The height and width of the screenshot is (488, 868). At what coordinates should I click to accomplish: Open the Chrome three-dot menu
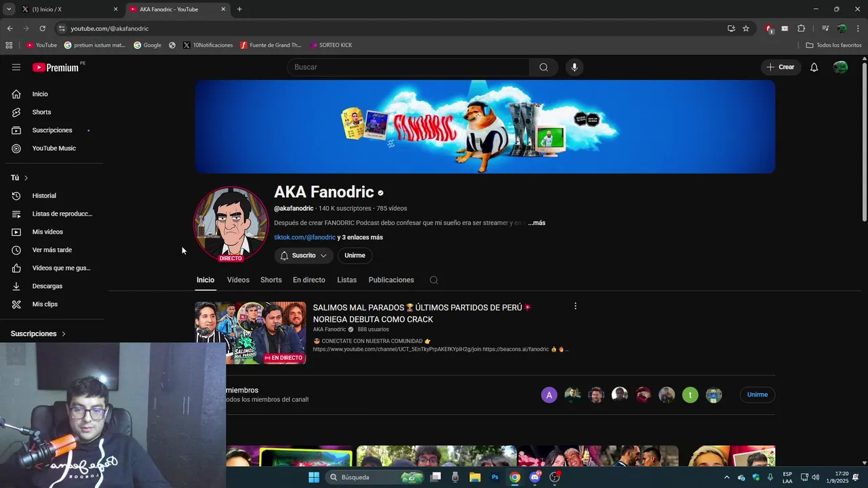click(x=859, y=28)
